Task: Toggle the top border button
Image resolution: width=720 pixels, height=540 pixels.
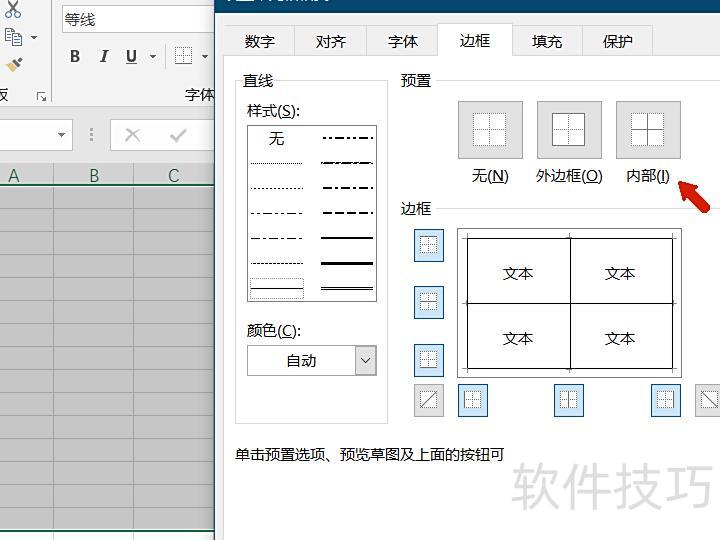Action: point(428,245)
